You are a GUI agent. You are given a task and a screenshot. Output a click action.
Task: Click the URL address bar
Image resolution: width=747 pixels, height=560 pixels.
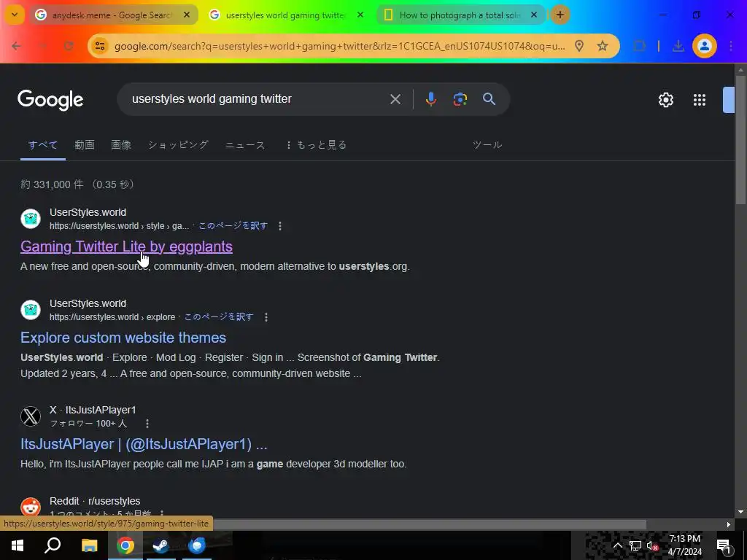pyautogui.click(x=340, y=46)
